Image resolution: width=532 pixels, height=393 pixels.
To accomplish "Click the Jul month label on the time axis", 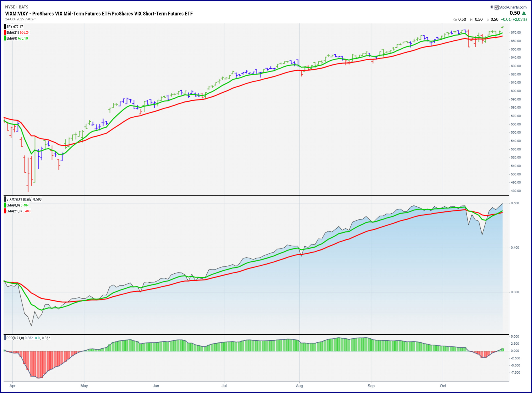I will [224, 386].
